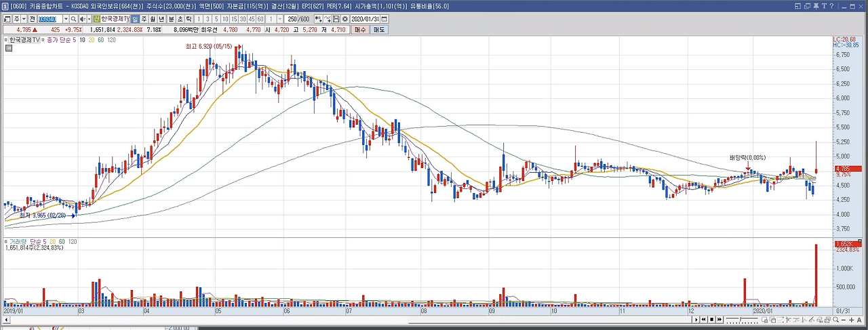Click the speaker sound icon in toolbar
Screen dimensions: 868x330
point(81,19)
